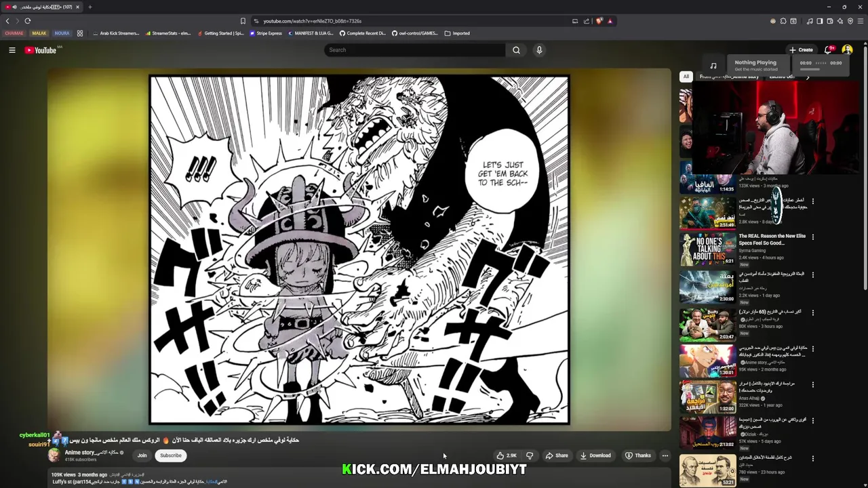Open options menu for 1:32:00 video

[812, 384]
